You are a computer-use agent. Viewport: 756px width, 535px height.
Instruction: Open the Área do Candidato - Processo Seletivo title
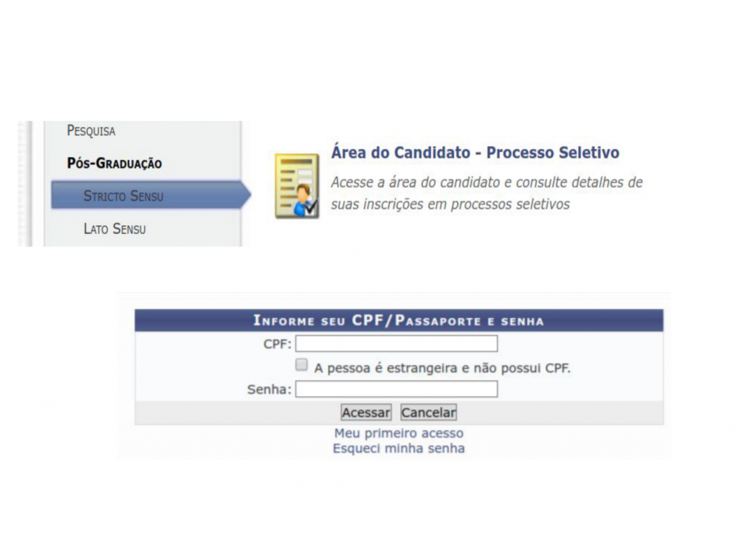point(475,153)
